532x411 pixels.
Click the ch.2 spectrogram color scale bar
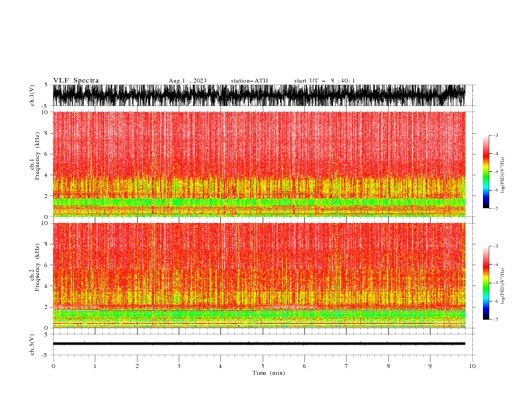(486, 283)
